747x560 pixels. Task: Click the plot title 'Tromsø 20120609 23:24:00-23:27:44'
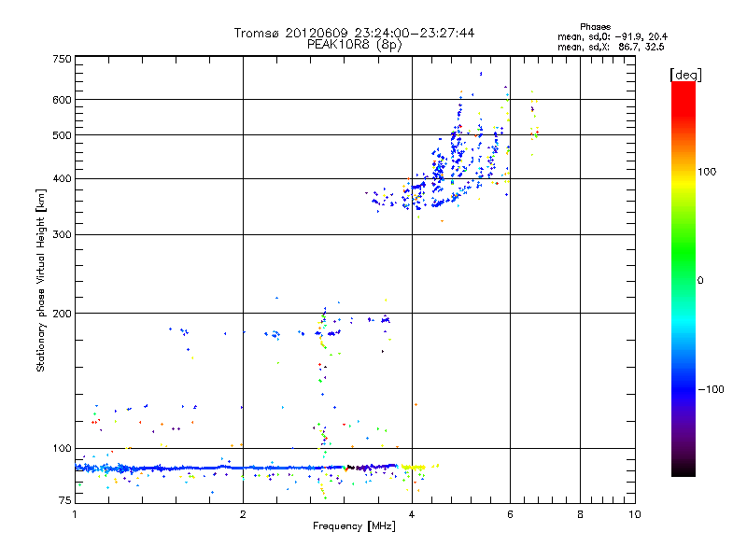click(x=354, y=33)
